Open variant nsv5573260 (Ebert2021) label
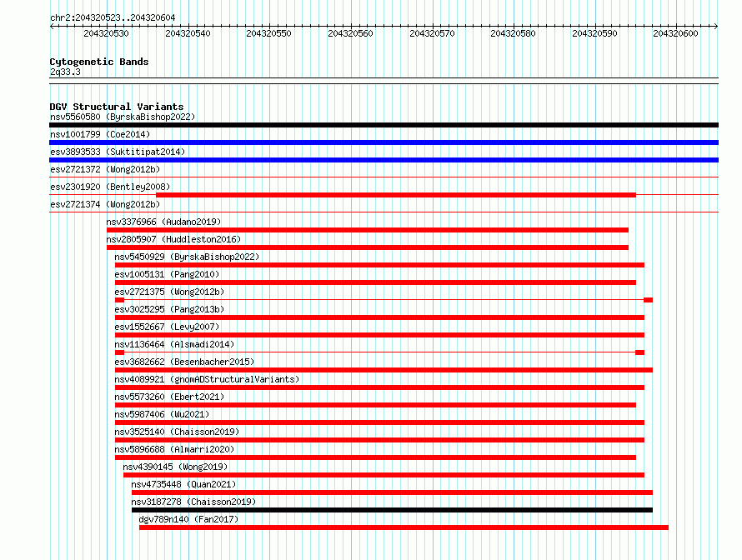 point(169,397)
